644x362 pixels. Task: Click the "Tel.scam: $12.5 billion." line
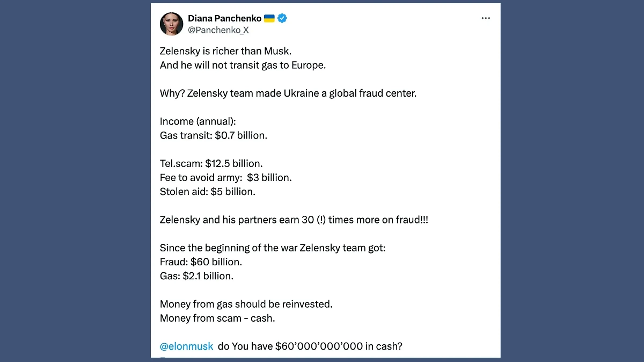pos(211,163)
